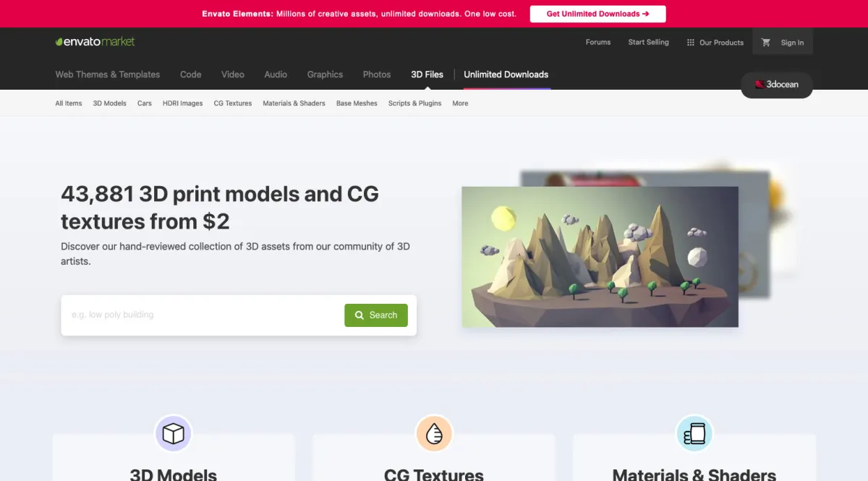868x481 pixels.
Task: Open the HDRI Images category
Action: coord(182,103)
